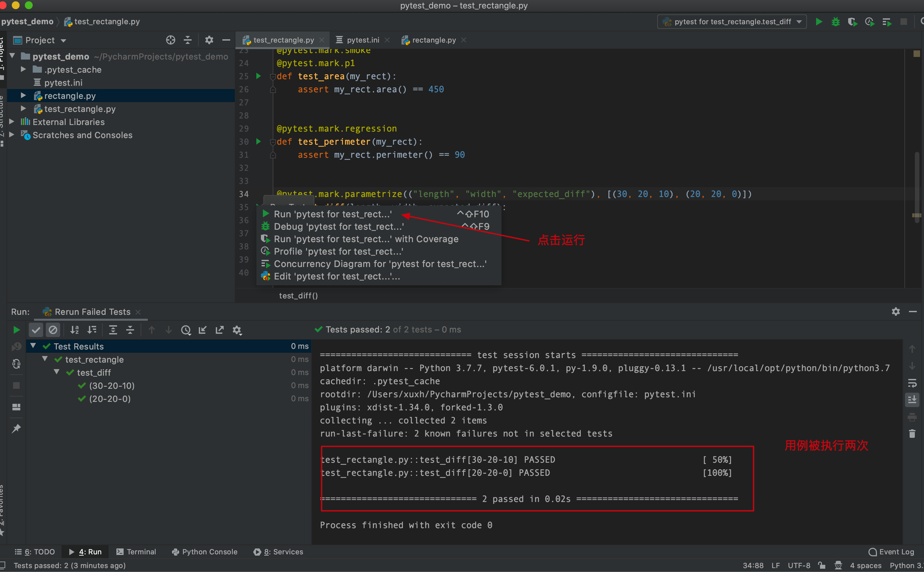Open the 6: TODO tool window
Viewport: 924px width, 572px height.
[34, 552]
